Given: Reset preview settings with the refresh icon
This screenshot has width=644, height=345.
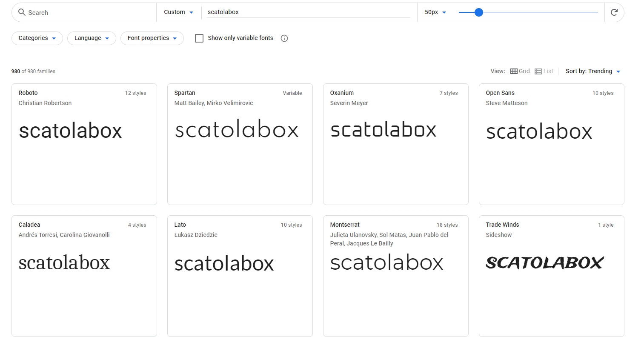Looking at the screenshot, I should pos(614,12).
